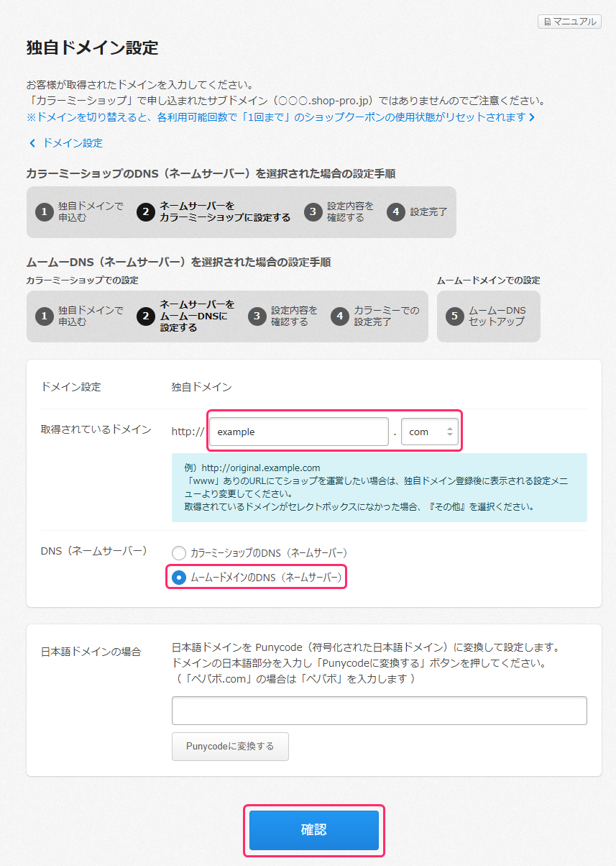
Task: Click step 2 circle in カラーミーショップ DNS procedure
Action: 145,212
